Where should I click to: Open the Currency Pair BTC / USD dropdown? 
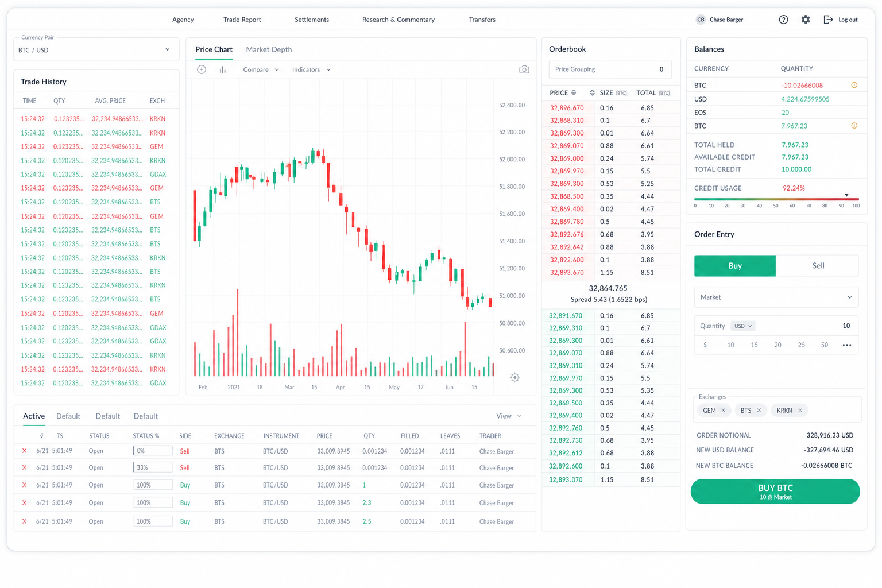point(96,50)
